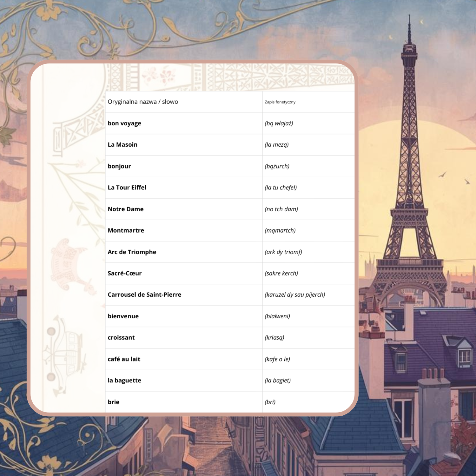Viewport: 476px width, 476px height.
Task: Click the phonetic text '(krłasą)'
Action: [274, 338]
